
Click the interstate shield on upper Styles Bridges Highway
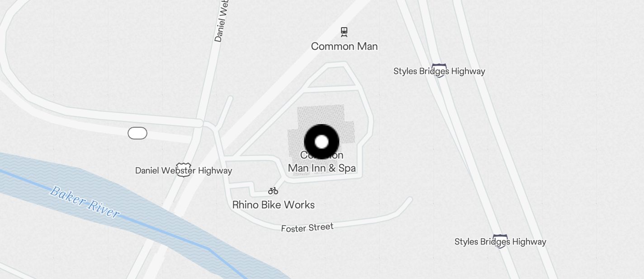point(439,71)
